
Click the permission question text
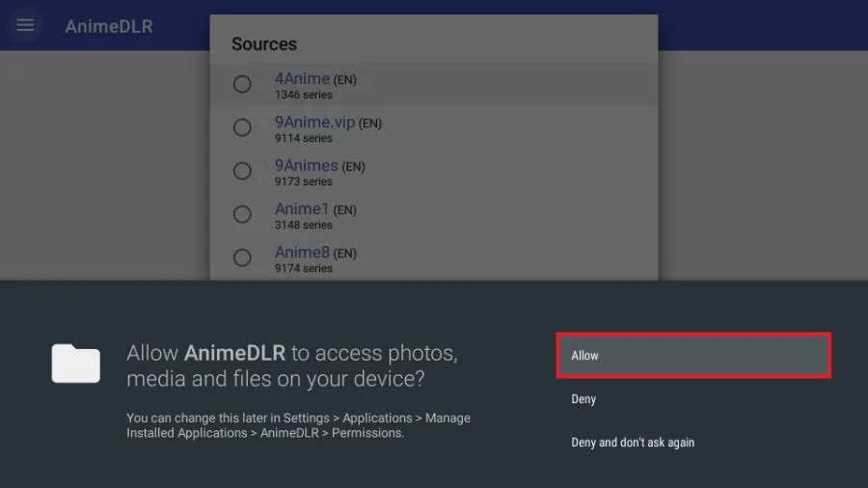coord(291,366)
